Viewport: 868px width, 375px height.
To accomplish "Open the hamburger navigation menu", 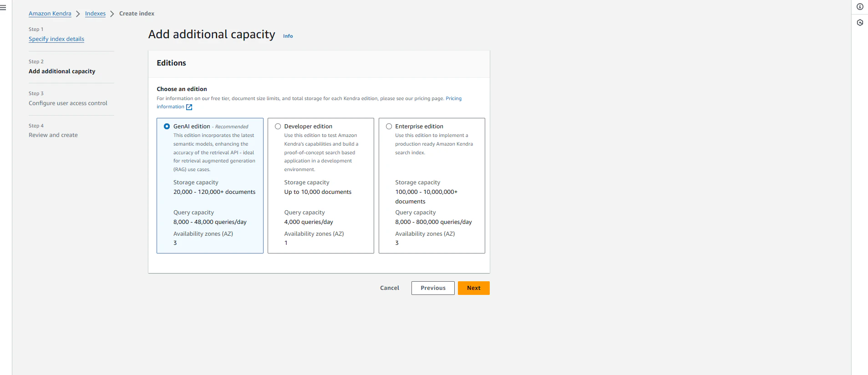I will coord(3,8).
